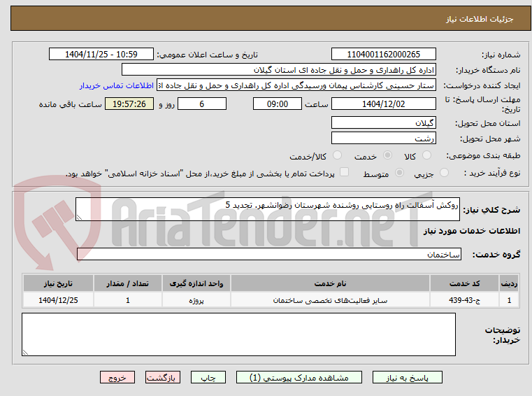Screen dimensions: 532x396
Task: Click the delivery province field گیلان
Action: coord(383,122)
